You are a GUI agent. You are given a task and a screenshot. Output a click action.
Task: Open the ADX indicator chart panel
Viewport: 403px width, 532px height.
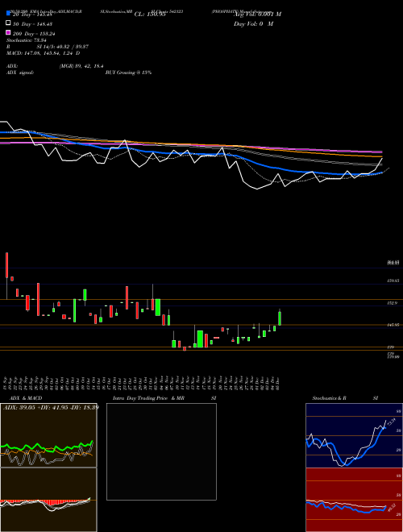[48, 435]
